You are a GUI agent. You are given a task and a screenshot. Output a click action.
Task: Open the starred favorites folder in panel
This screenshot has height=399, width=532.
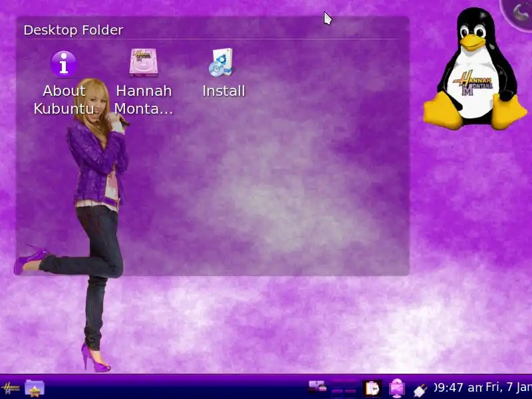point(35,388)
